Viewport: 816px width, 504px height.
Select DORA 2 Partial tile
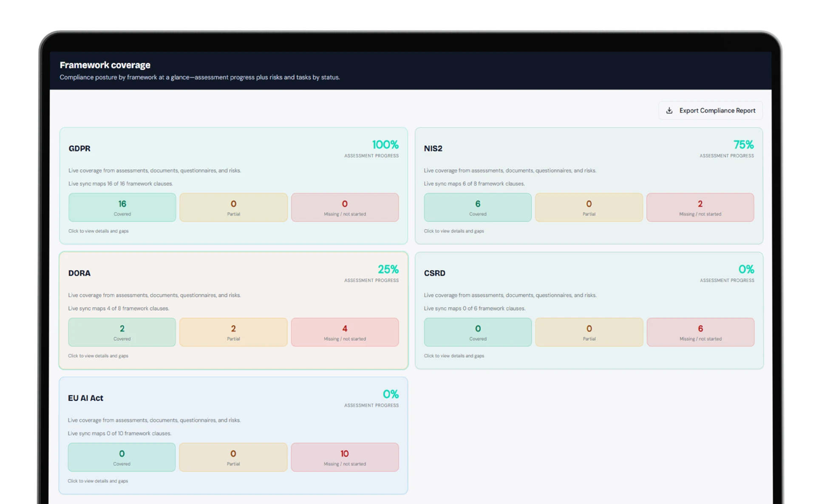coord(233,332)
